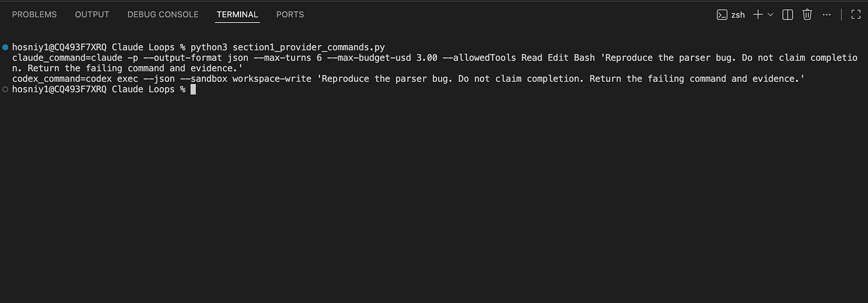Screen dimensions: 868x303
Task: Click the zsh terminal name label
Action: [738, 15]
